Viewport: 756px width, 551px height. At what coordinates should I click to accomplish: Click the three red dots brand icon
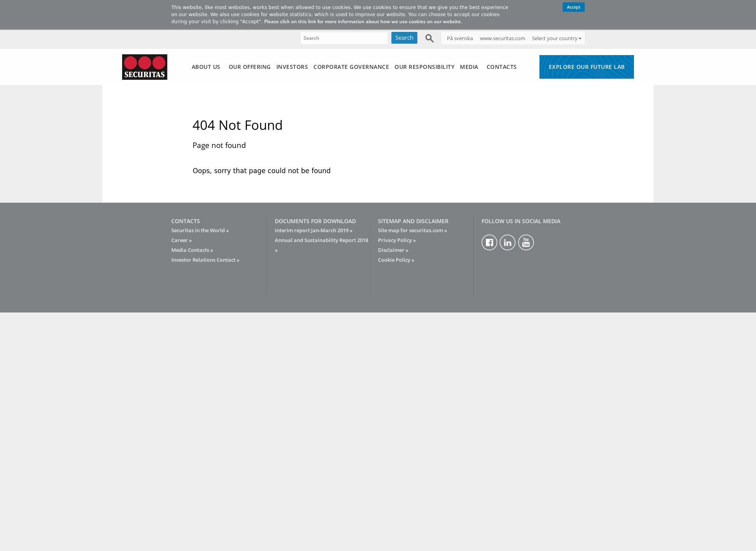(145, 66)
